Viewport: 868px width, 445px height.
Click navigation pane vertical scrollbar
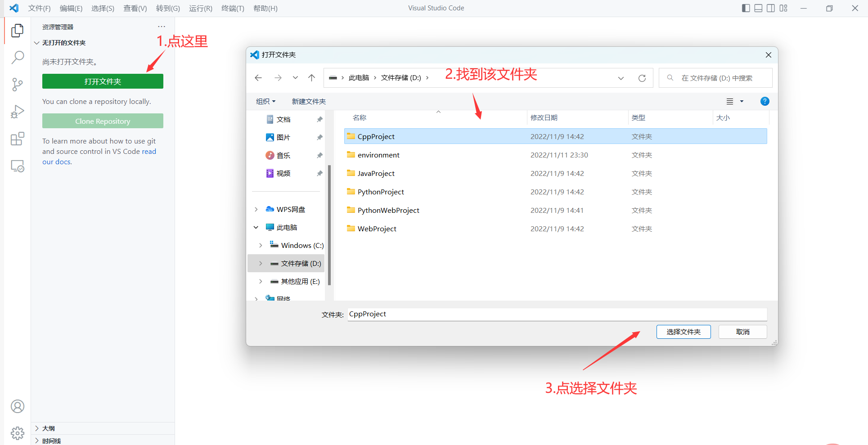point(329,225)
